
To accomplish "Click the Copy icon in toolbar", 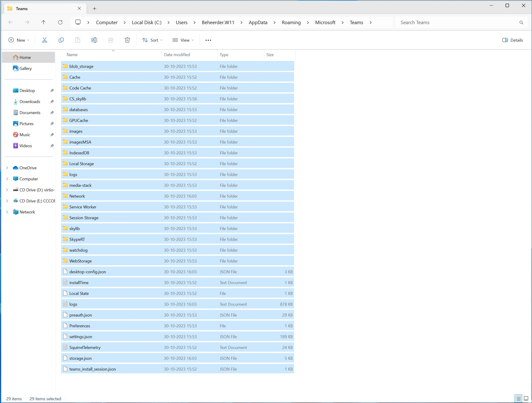I will point(61,40).
